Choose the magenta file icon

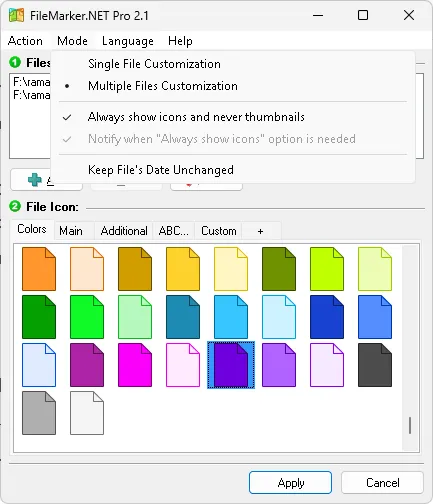point(135,365)
